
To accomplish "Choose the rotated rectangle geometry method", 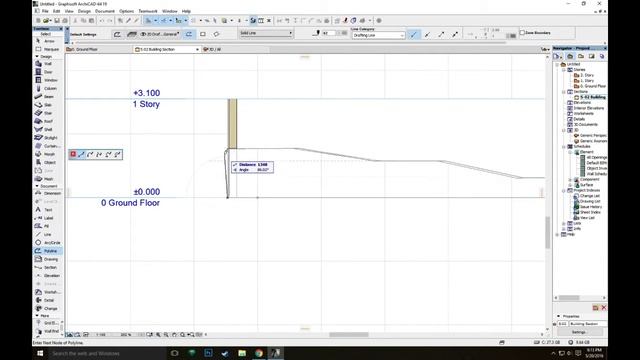I will 216,34.
